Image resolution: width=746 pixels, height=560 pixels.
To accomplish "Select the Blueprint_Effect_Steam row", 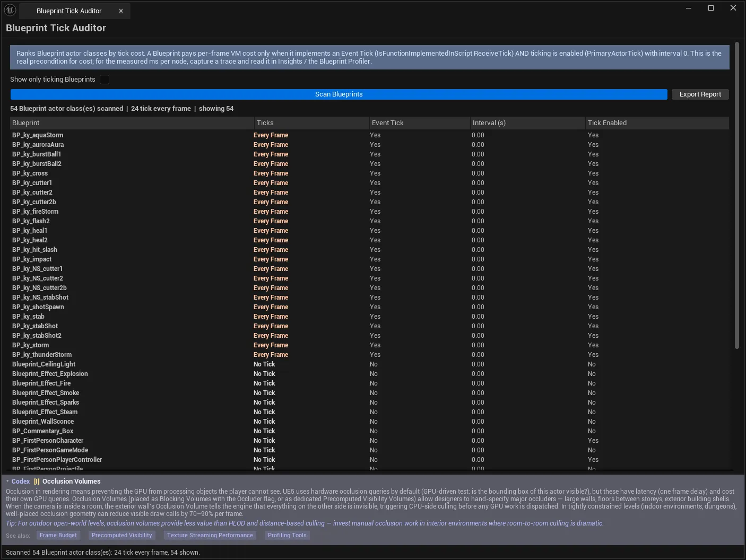I will 369,412.
